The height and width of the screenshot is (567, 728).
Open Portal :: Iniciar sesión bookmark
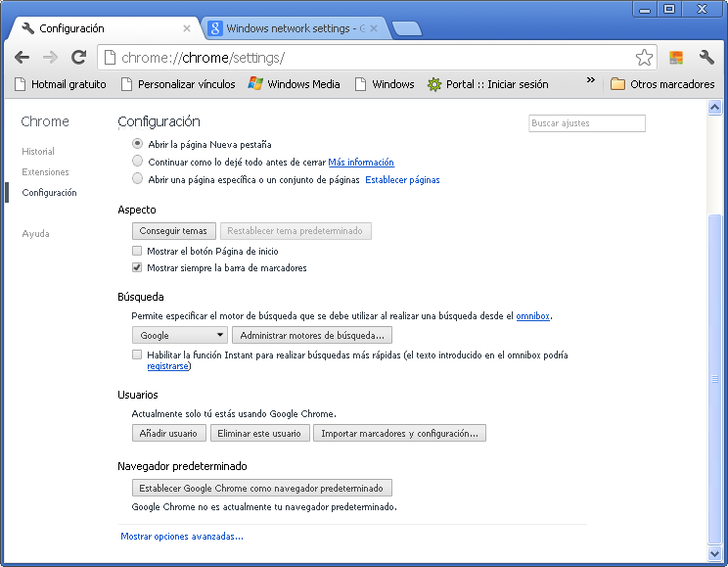(487, 84)
